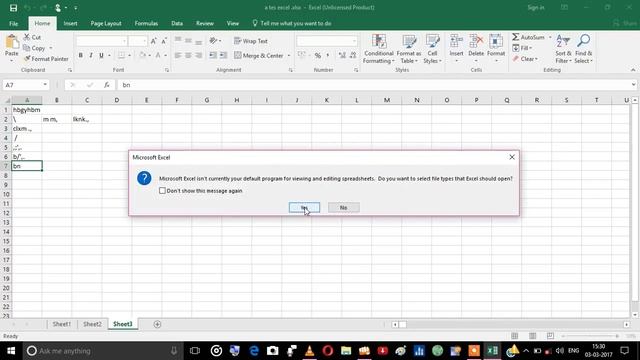This screenshot has width=640, height=360.
Task: Check Don't show this message again
Action: click(162, 191)
